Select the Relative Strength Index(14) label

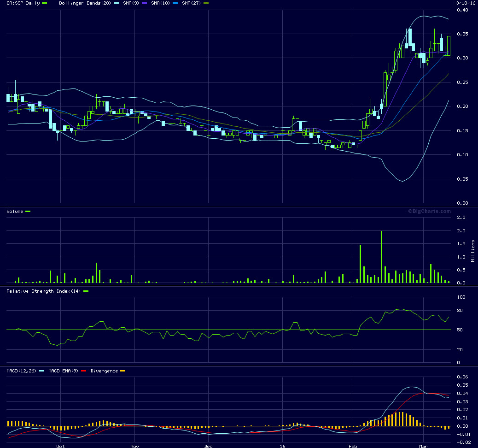(43, 291)
